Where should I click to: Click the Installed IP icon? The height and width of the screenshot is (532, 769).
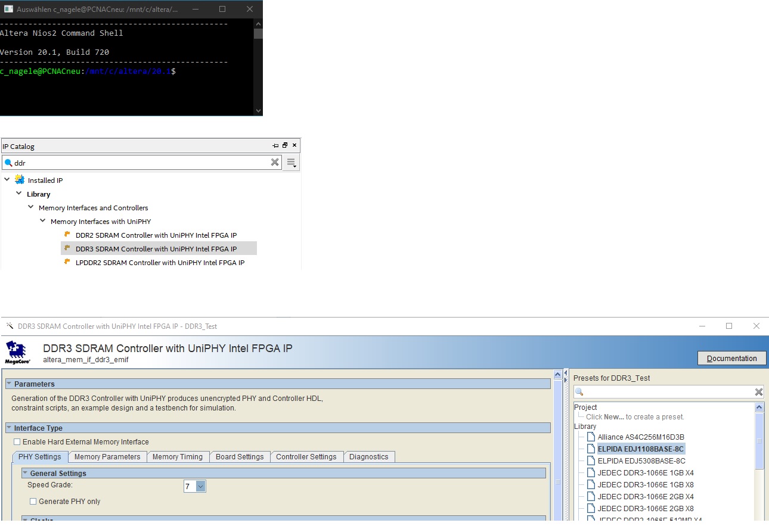(20, 180)
